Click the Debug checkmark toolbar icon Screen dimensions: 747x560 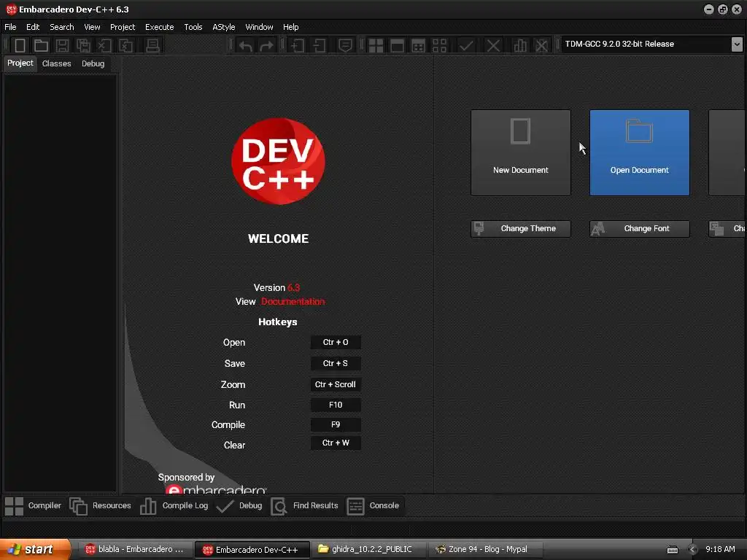tap(466, 46)
